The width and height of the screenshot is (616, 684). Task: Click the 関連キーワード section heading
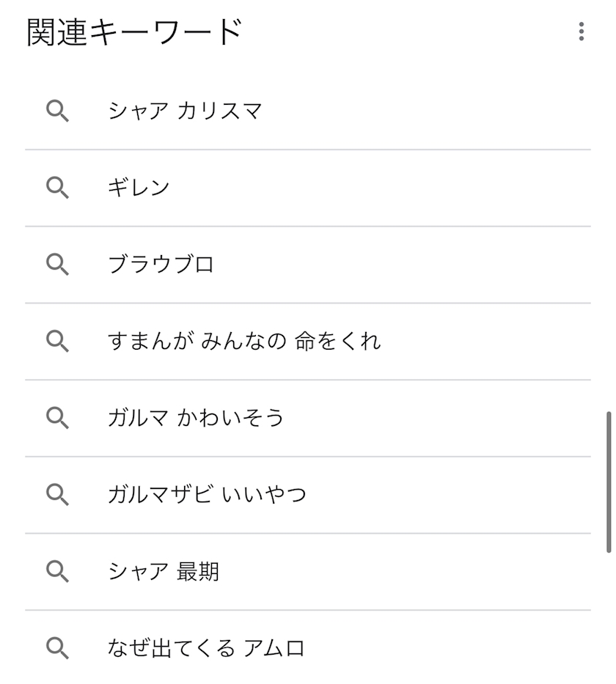[x=134, y=32]
